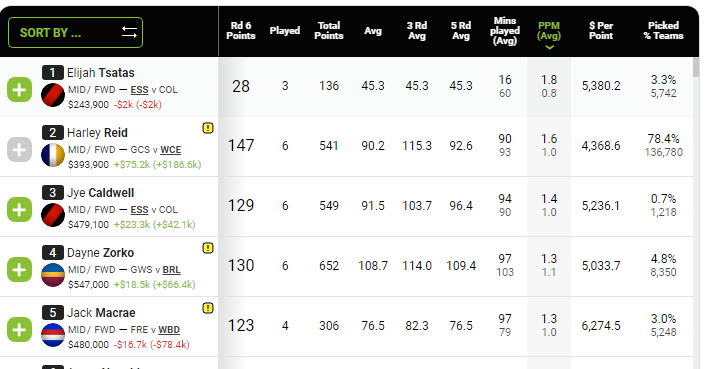Open Jack Macrae yellow alert icon

coord(208,308)
